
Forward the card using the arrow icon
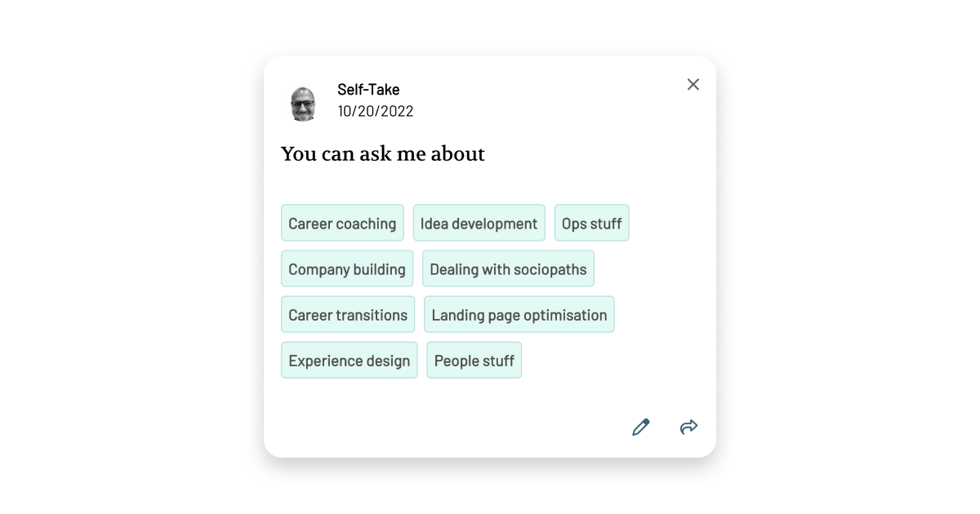(688, 427)
